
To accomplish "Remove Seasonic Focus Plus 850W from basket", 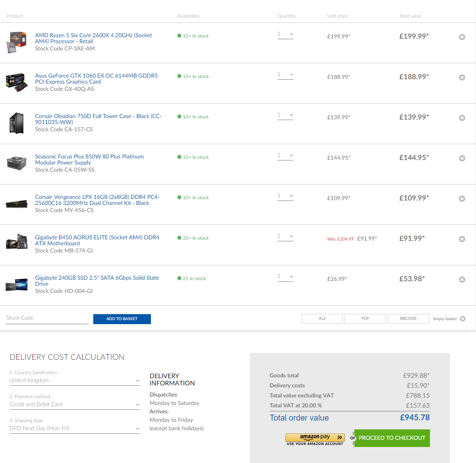I will pyautogui.click(x=462, y=158).
